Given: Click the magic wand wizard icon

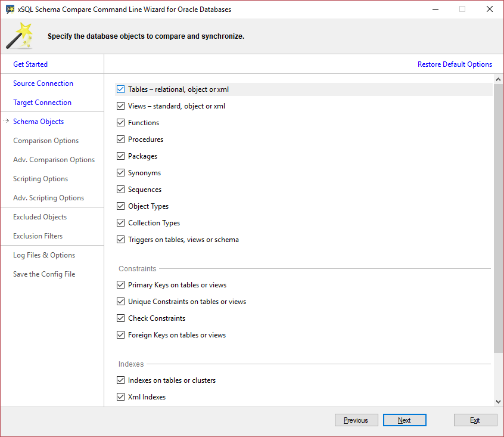Looking at the screenshot, I should (20, 36).
